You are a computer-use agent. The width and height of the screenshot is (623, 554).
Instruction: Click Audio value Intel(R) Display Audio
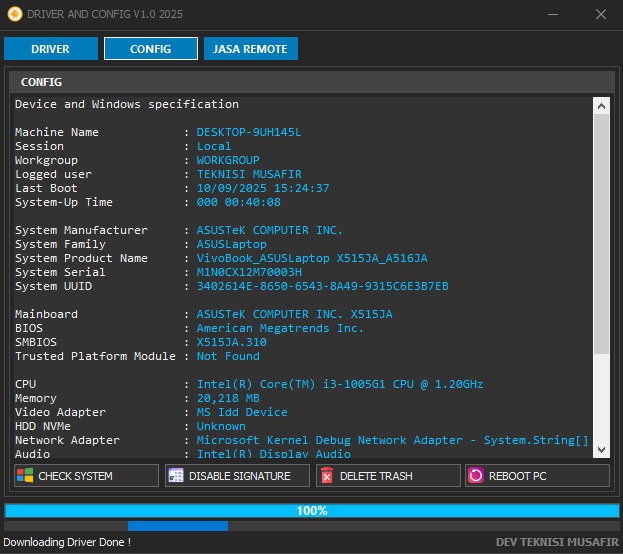[274, 453]
